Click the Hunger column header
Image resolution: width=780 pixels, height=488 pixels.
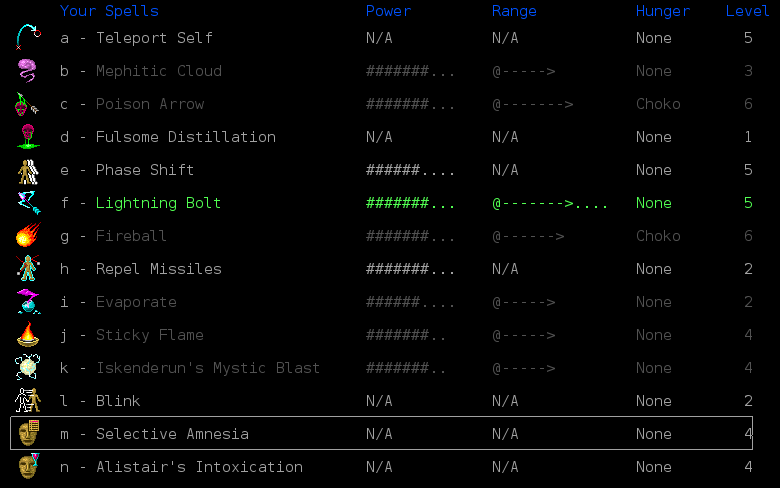pyautogui.click(x=662, y=11)
